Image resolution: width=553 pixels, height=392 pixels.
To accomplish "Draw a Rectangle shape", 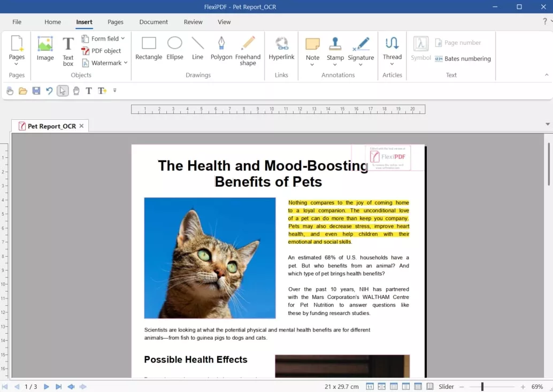I will point(149,49).
